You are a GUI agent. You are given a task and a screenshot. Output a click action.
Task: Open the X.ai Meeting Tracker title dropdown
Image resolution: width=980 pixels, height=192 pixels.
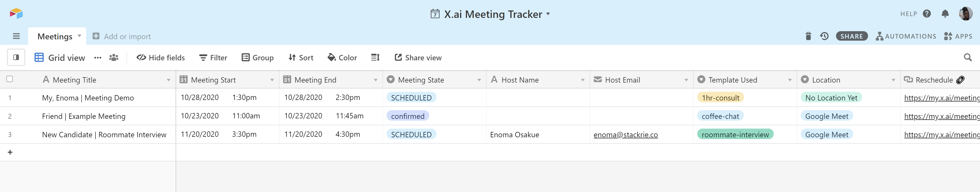(548, 14)
